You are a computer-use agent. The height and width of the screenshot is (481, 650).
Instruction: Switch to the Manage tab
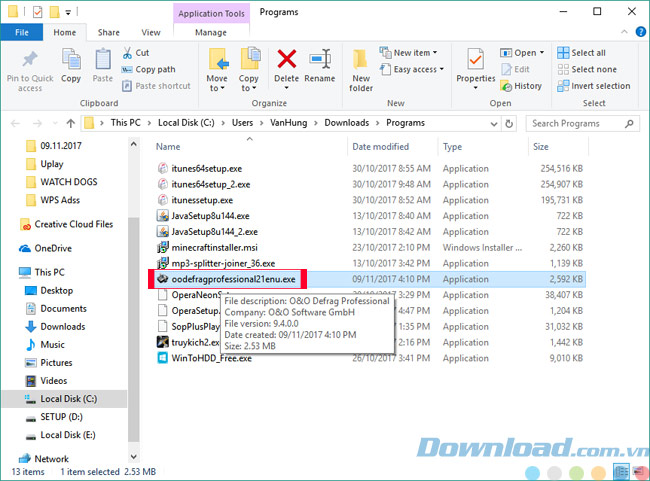click(211, 32)
